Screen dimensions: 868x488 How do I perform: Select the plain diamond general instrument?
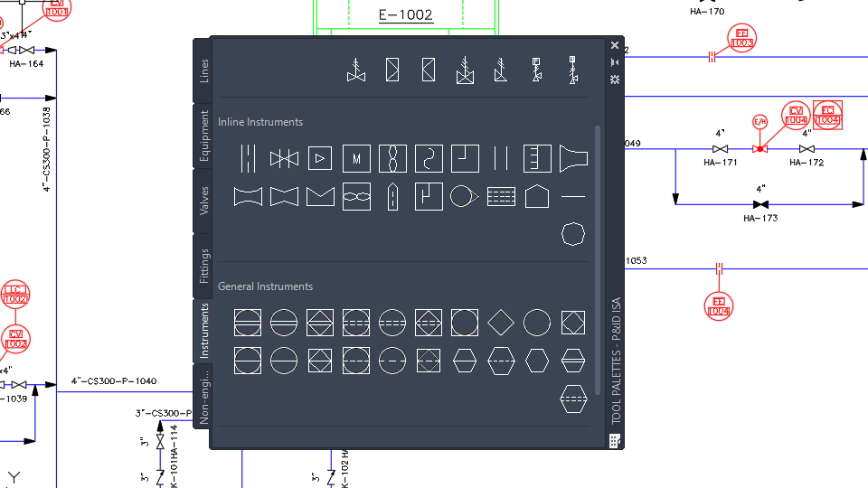point(501,323)
